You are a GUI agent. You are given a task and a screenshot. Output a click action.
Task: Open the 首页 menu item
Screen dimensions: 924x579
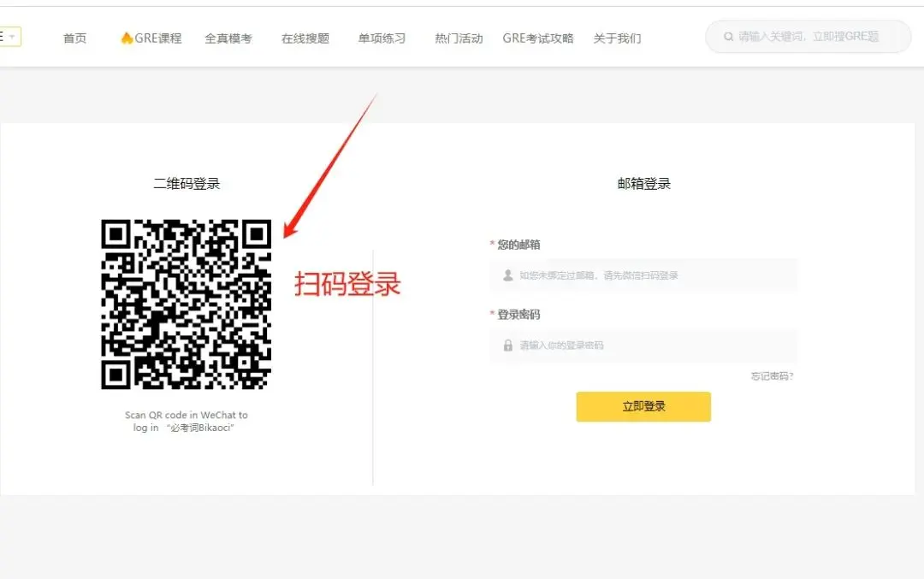[x=74, y=38]
